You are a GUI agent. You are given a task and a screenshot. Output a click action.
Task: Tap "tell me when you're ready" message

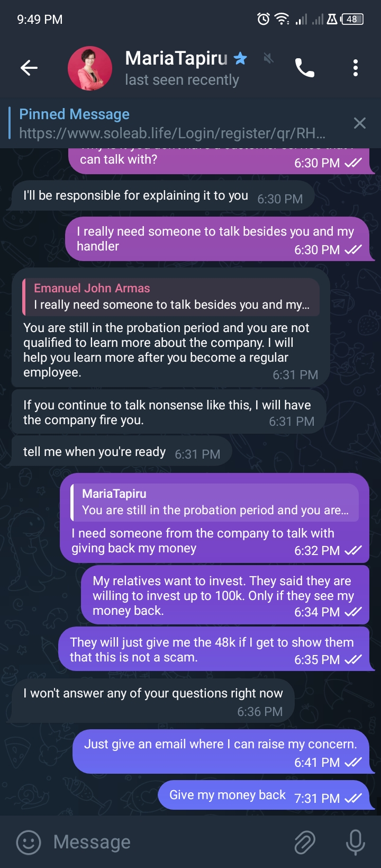95,452
